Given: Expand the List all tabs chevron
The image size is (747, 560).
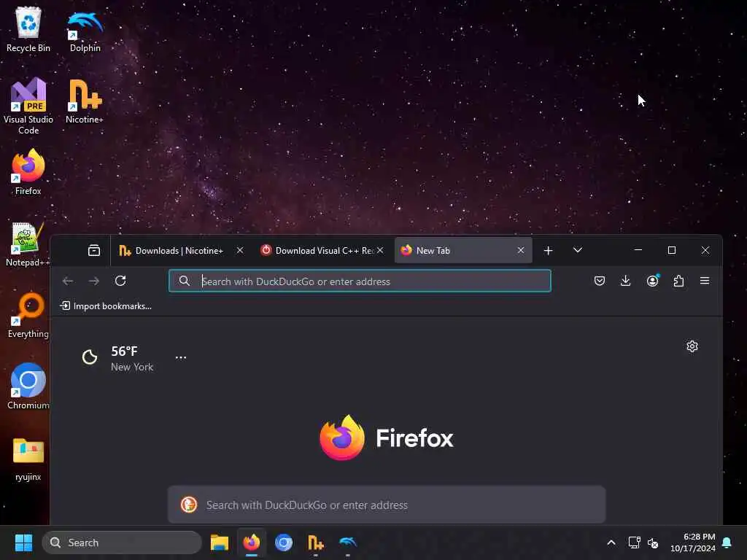Looking at the screenshot, I should [x=578, y=251].
